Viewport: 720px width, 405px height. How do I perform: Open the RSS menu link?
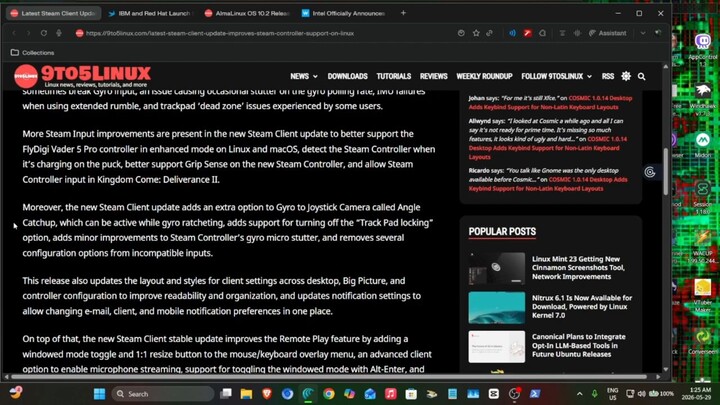(x=608, y=76)
